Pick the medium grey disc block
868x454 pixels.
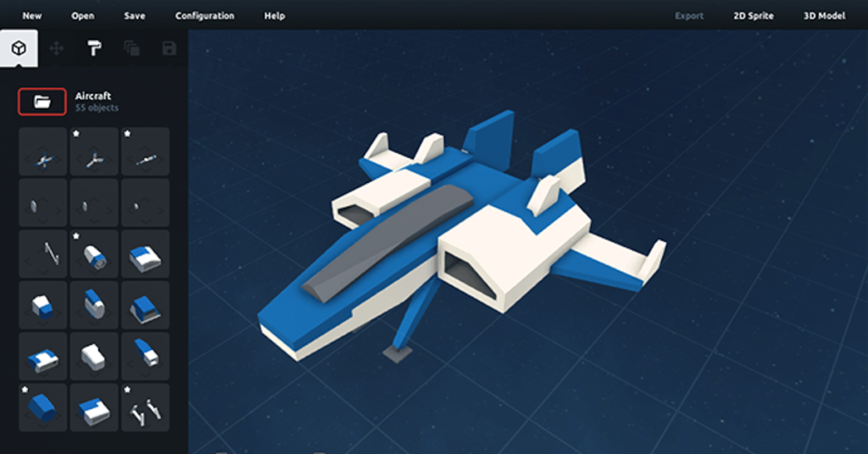tap(94, 202)
